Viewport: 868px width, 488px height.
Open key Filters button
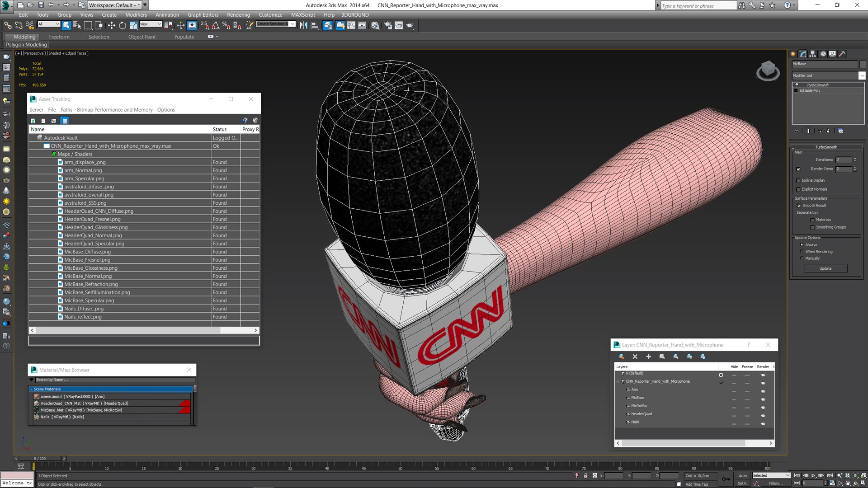(x=775, y=483)
